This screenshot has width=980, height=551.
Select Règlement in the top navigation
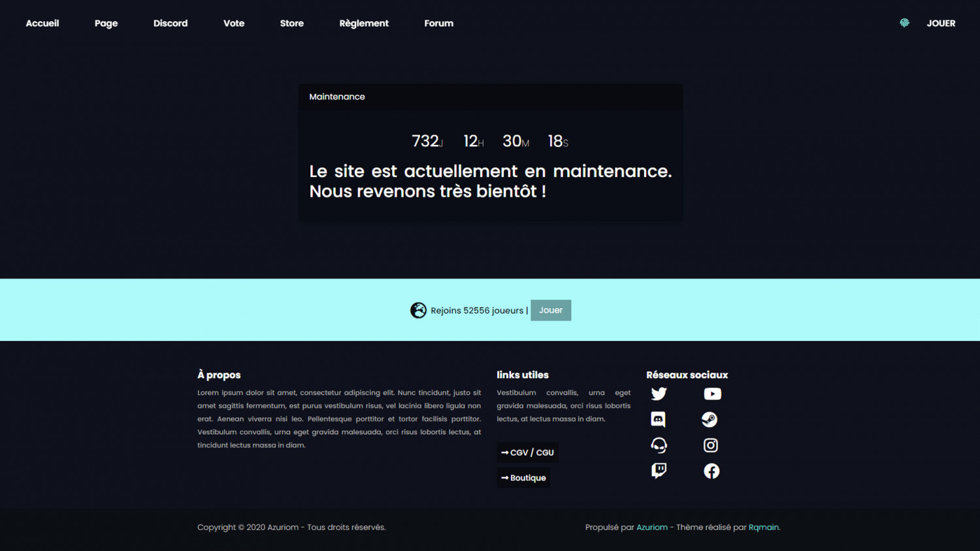point(364,23)
